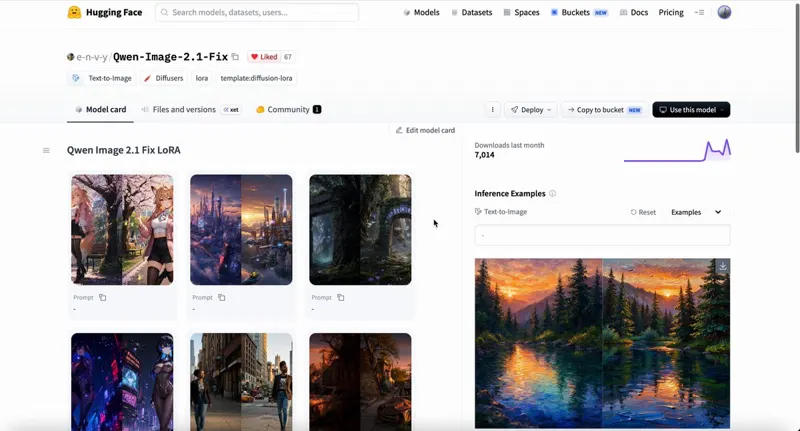Expand the Use this model dropdown

[x=691, y=110]
